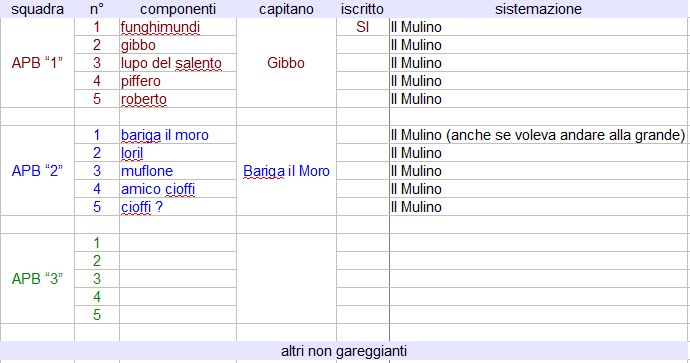Image resolution: width=690 pixels, height=363 pixels.
Task: Select the lupo del salento cell
Action: point(178,63)
